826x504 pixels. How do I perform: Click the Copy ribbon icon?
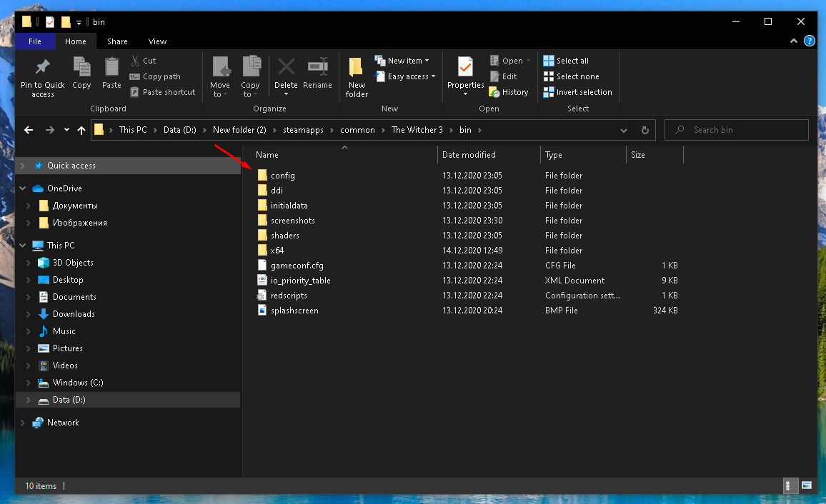[x=81, y=67]
